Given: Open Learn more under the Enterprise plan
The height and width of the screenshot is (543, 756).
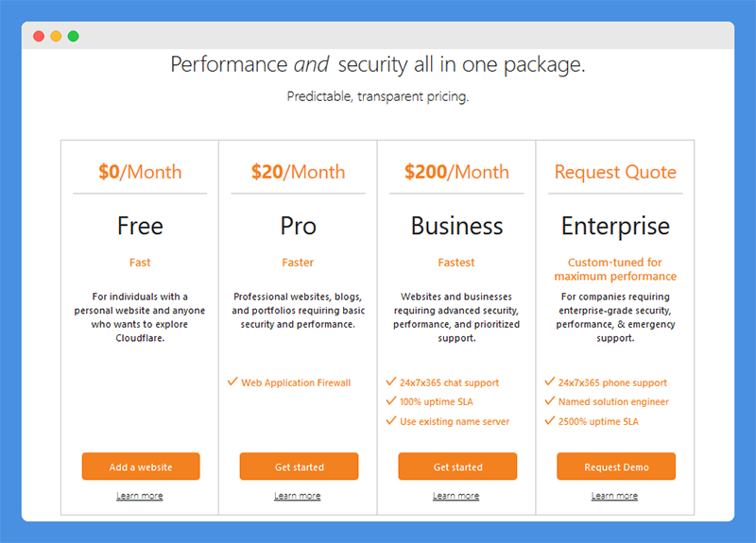Looking at the screenshot, I should [615, 496].
